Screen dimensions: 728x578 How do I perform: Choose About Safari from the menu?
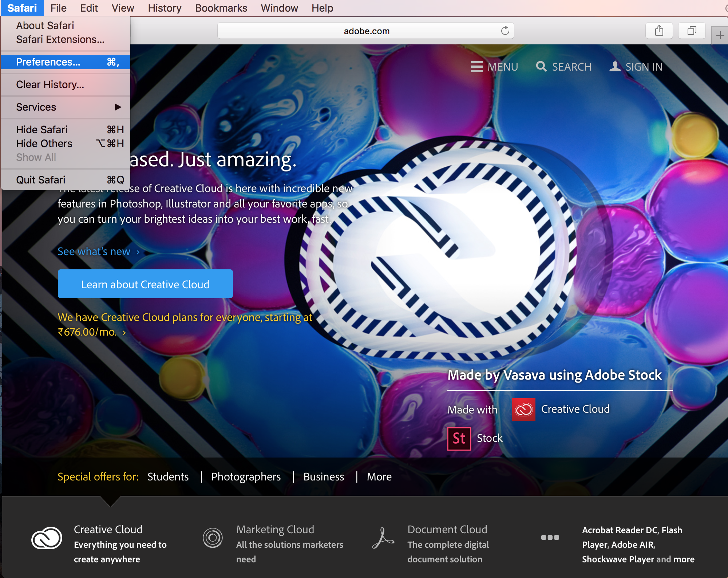tap(66, 25)
